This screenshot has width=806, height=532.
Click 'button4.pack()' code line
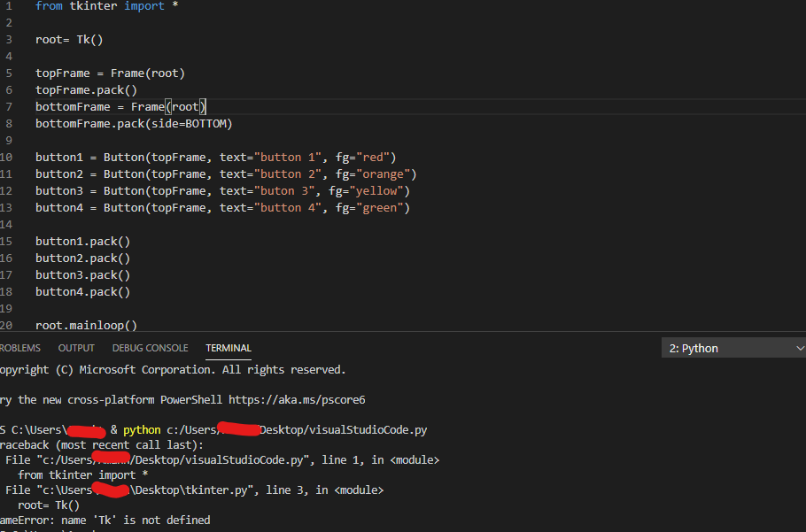click(x=82, y=292)
